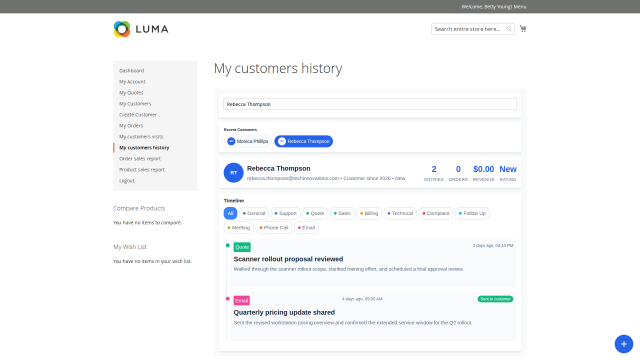Click the search magnifier icon

[x=509, y=29]
